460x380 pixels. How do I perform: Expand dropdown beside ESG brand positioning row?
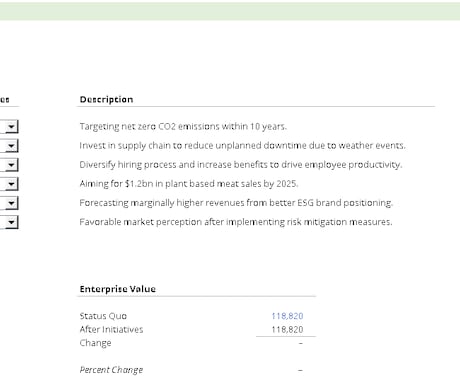coord(11,203)
